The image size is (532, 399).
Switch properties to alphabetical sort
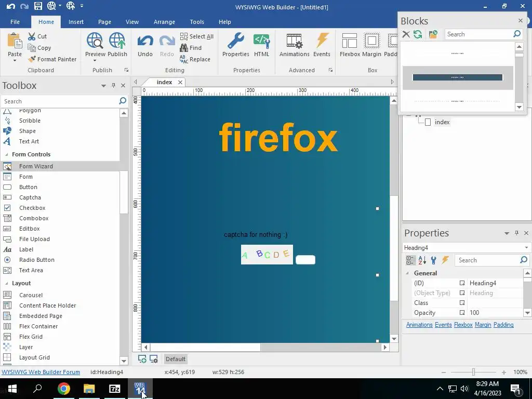(x=422, y=260)
